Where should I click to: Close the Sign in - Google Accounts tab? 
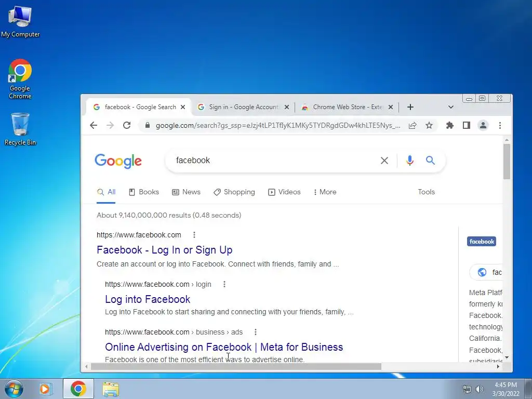click(287, 107)
